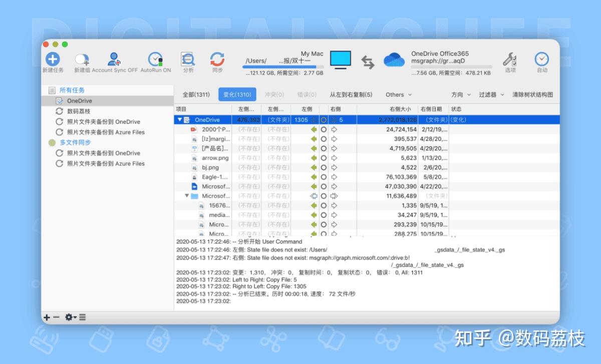The image size is (601, 364).
Task: Select 照片文件夹备份到 Azure Files under 多文件同步
Action: 107,164
